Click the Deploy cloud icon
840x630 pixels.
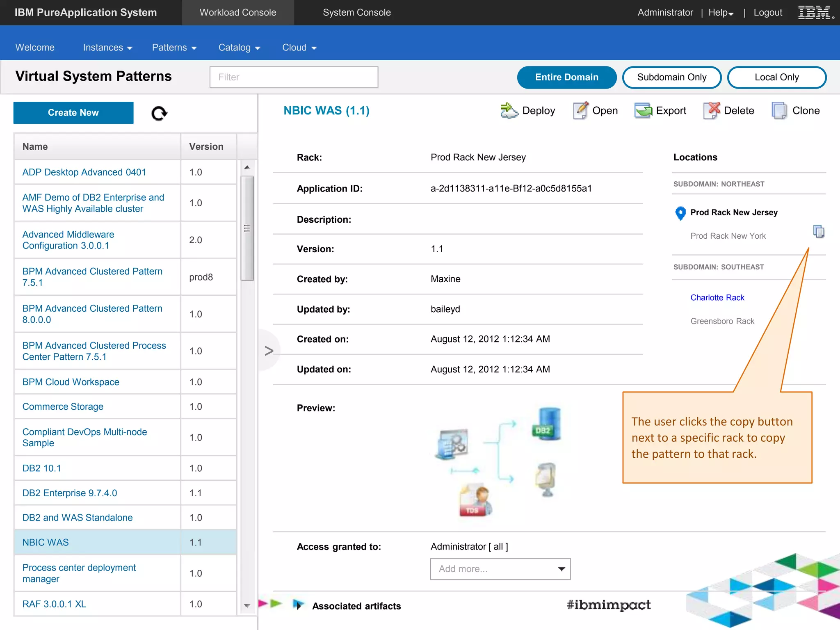click(509, 111)
